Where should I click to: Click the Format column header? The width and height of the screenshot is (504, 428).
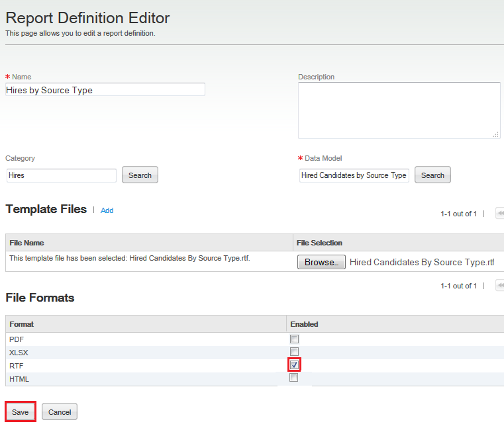click(22, 324)
